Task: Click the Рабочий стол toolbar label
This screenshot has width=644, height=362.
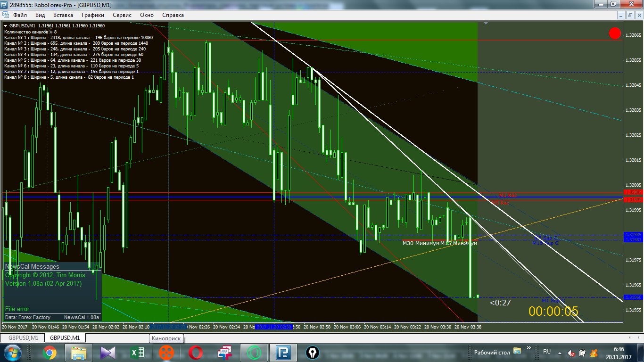Action: coord(492,352)
